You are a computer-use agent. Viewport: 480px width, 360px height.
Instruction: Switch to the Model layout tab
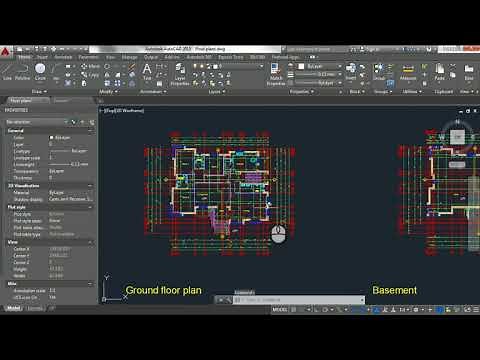[14, 309]
